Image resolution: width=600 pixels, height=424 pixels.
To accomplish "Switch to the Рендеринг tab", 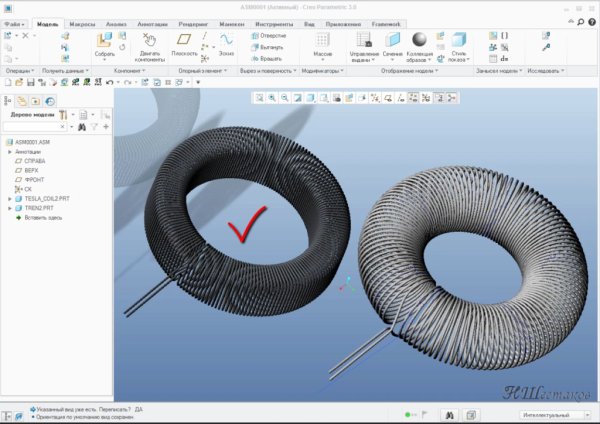I will (x=193, y=24).
